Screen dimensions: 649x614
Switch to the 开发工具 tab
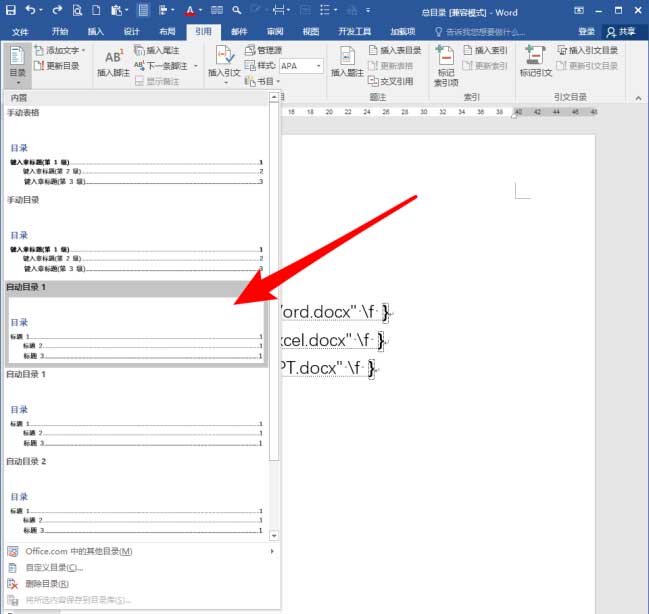point(354,31)
